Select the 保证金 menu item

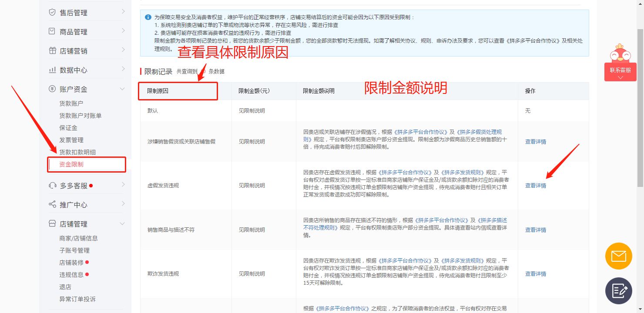pos(68,128)
